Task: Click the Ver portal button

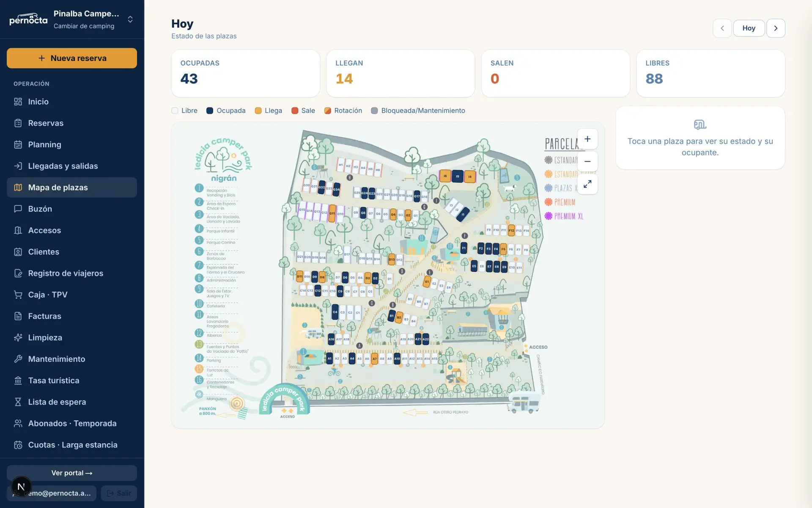Action: (72, 473)
